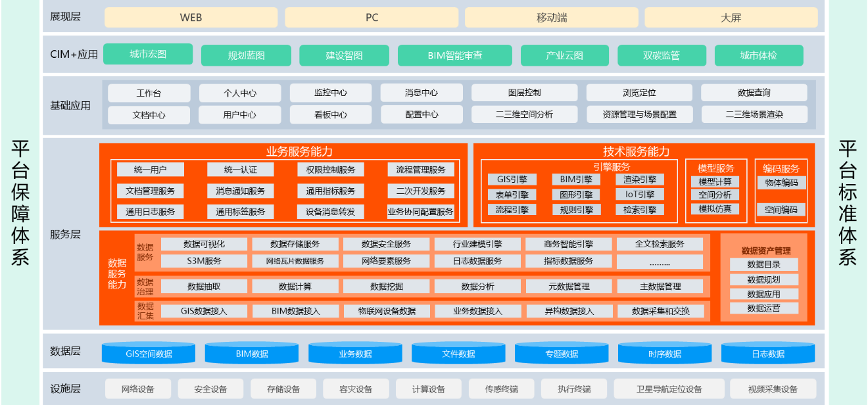This screenshot has height=405, width=868.
Task: Click the 元数据管理 governance box
Action: (569, 287)
